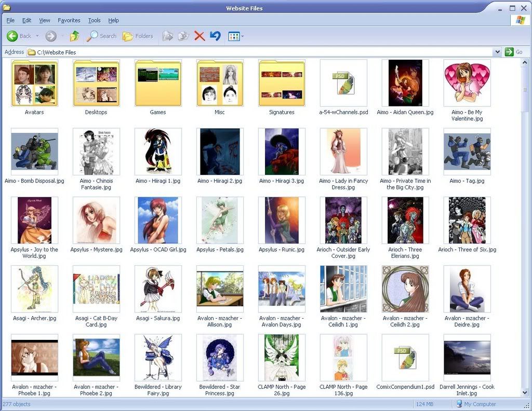Select the ComixCompendium1.psd file icon
532x411 pixels.
[405, 358]
